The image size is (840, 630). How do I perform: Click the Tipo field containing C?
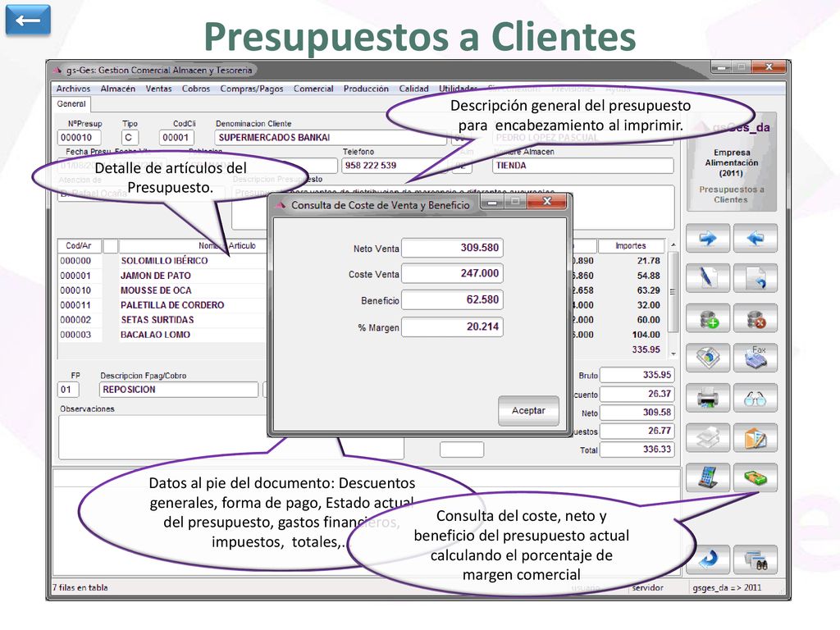coord(130,138)
